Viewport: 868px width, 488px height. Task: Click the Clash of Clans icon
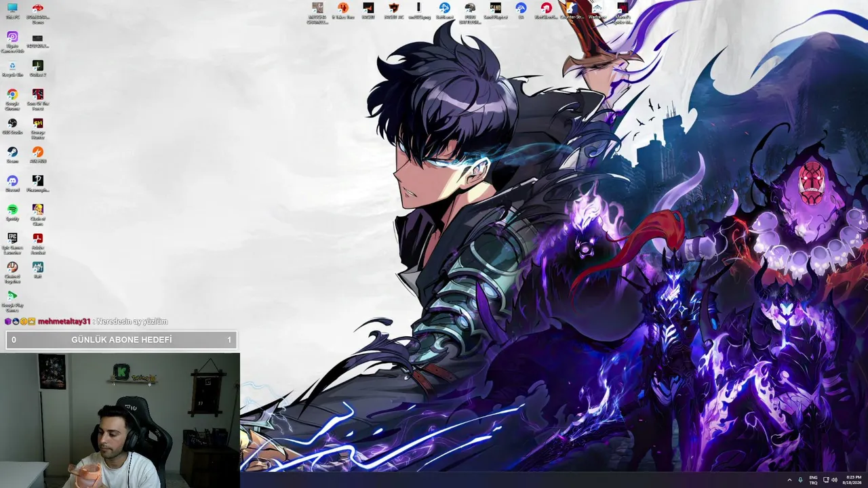tap(38, 214)
